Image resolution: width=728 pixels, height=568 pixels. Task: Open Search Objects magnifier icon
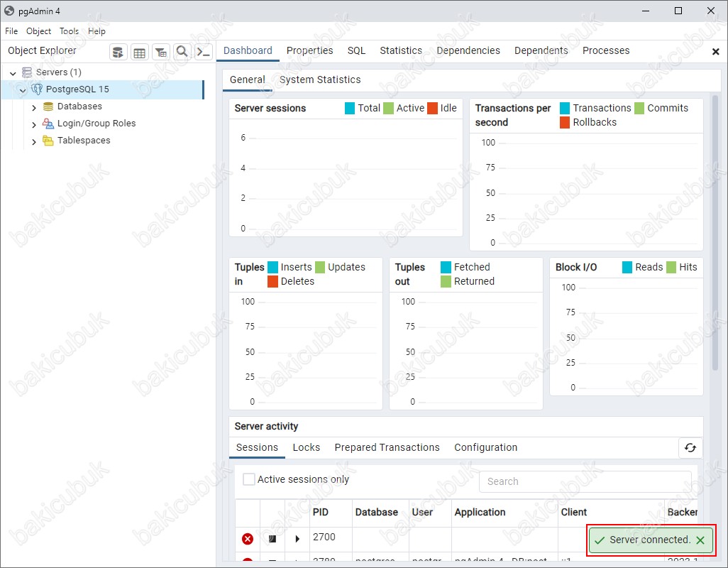(182, 52)
